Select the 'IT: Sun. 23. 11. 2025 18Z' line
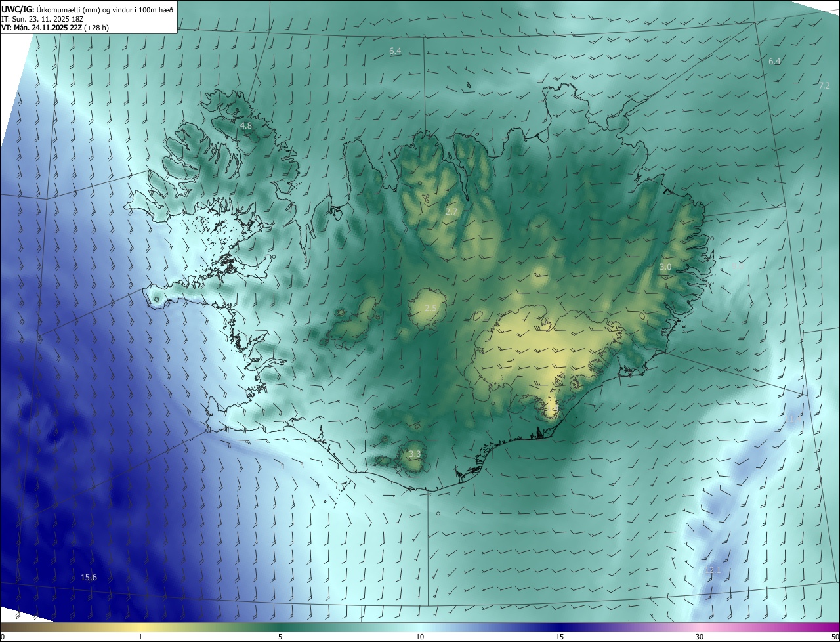840x642 pixels. (42, 19)
